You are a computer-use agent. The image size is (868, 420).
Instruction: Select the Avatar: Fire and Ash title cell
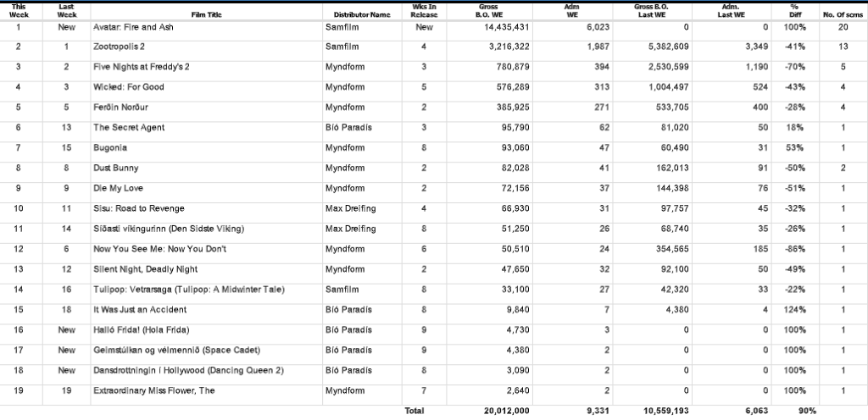133,27
